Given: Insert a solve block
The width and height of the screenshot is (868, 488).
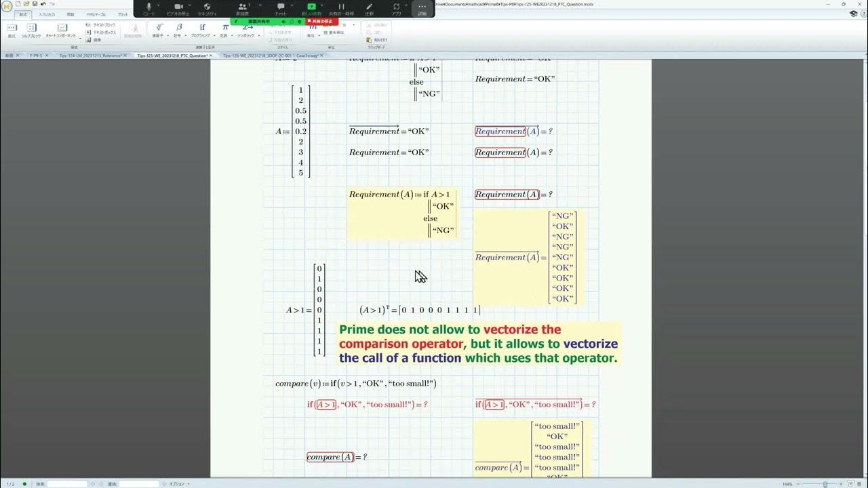Looking at the screenshot, I should tap(31, 30).
